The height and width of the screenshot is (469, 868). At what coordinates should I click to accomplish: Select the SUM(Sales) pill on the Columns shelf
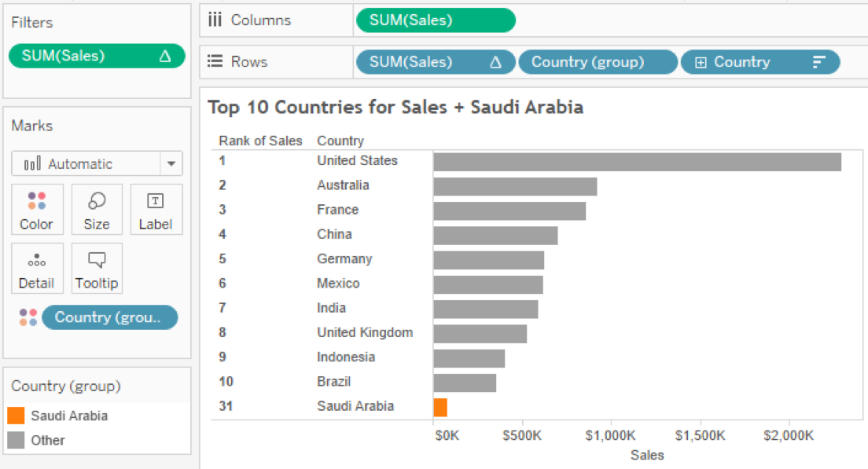click(435, 20)
